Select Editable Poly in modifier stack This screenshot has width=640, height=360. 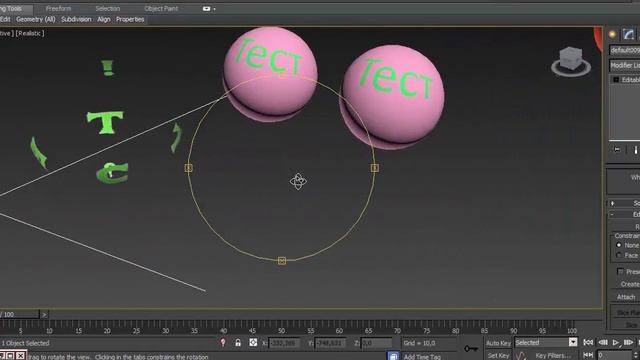tap(630, 80)
